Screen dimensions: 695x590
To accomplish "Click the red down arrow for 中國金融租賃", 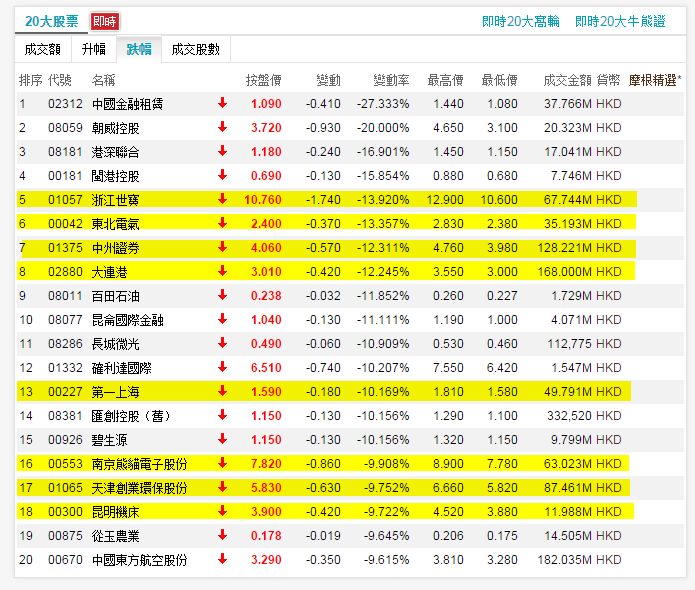I will tap(222, 103).
